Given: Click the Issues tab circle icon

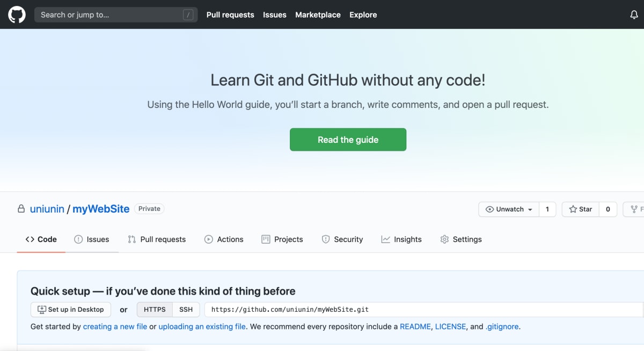Looking at the screenshot, I should tap(78, 239).
